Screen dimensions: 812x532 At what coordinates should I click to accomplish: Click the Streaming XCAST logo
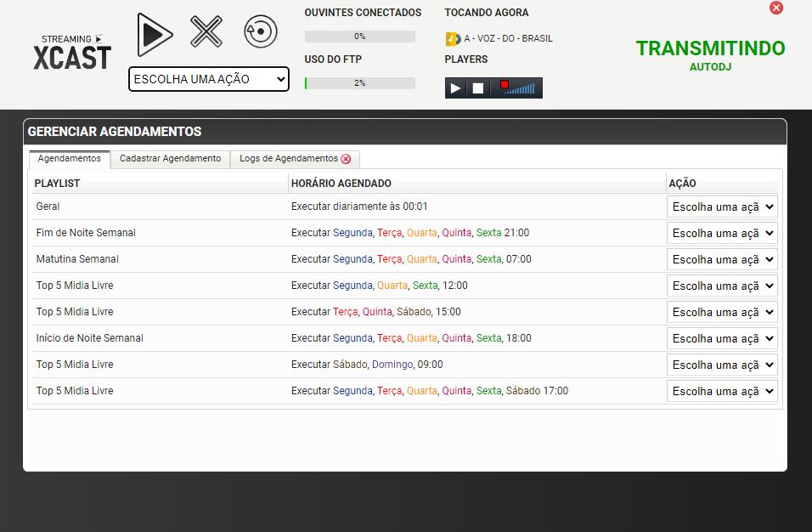72,52
